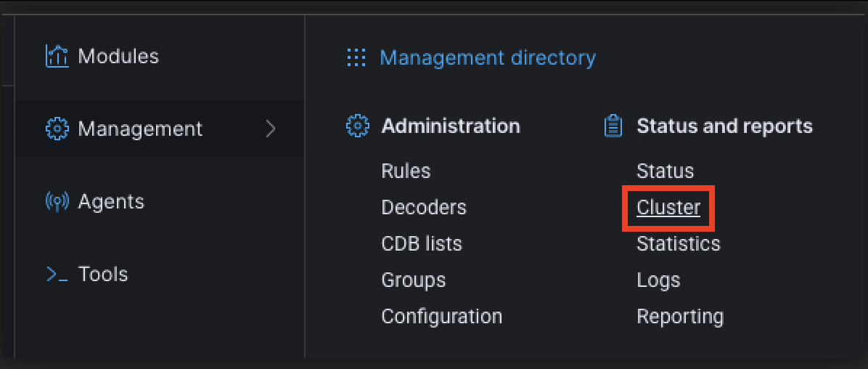This screenshot has height=369, width=868.
Task: Go to the Rules page
Action: tap(406, 171)
